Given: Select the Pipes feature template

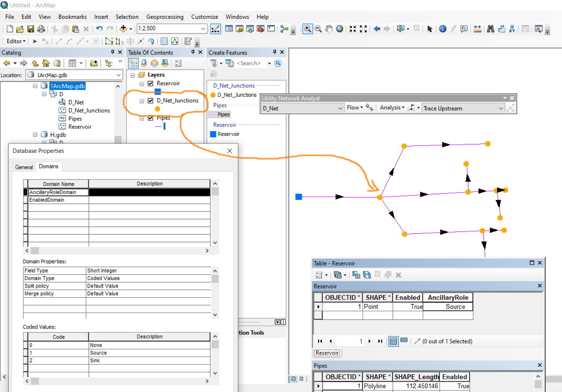Looking at the screenshot, I should pyautogui.click(x=219, y=115).
